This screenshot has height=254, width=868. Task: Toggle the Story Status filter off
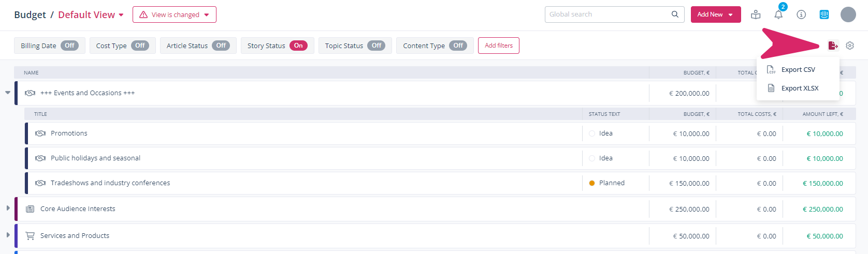coord(298,46)
